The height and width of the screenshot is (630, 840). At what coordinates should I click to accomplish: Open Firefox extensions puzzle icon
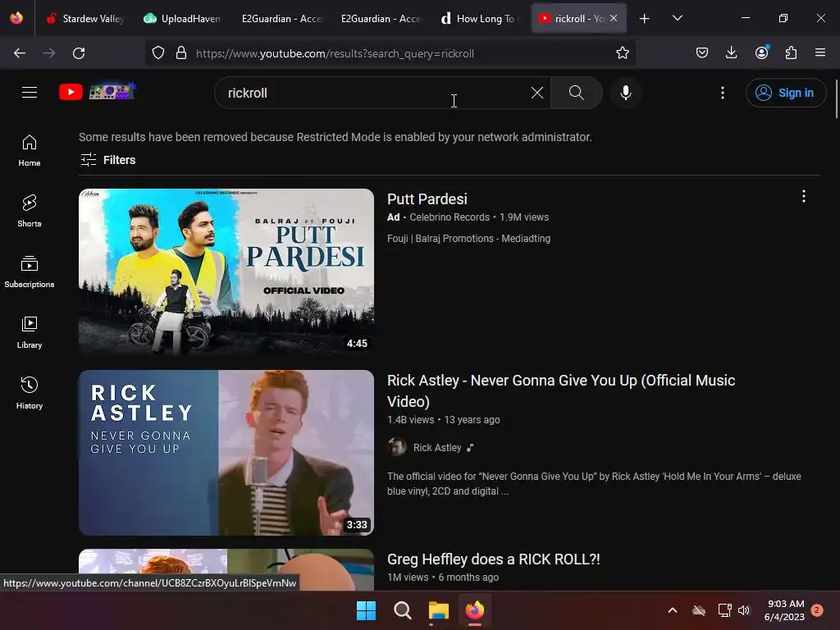pyautogui.click(x=791, y=53)
